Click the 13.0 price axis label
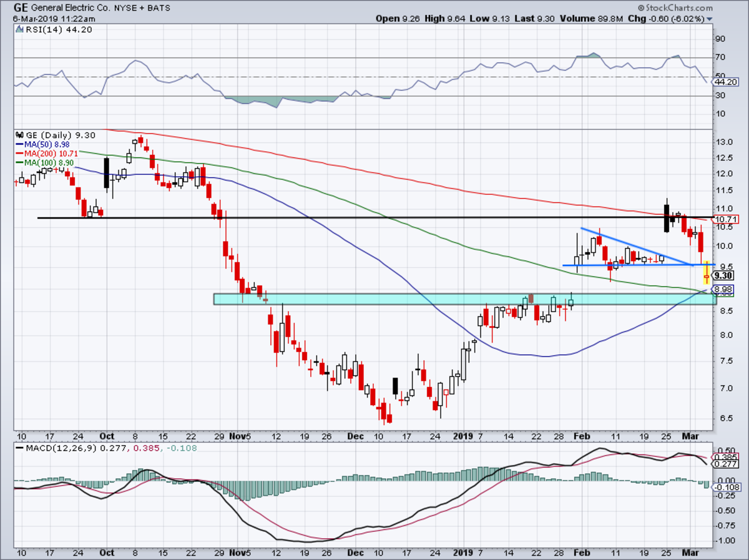The width and height of the screenshot is (749, 560). coord(725,142)
